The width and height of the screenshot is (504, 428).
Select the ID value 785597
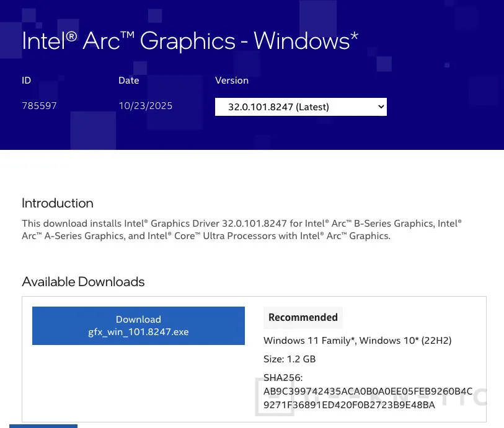[39, 105]
